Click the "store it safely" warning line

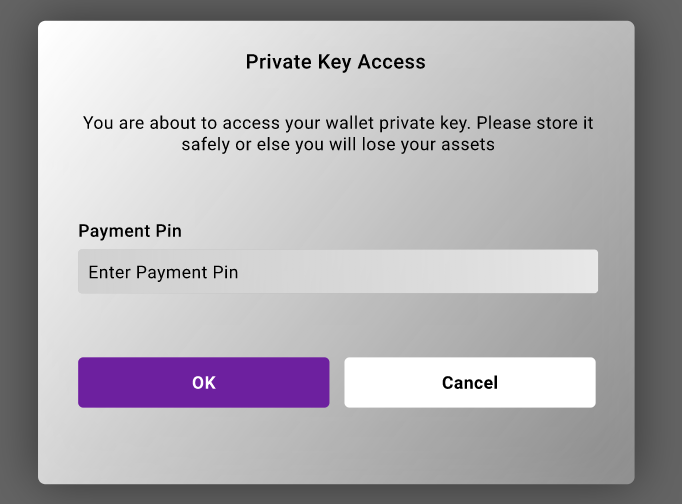(338, 145)
